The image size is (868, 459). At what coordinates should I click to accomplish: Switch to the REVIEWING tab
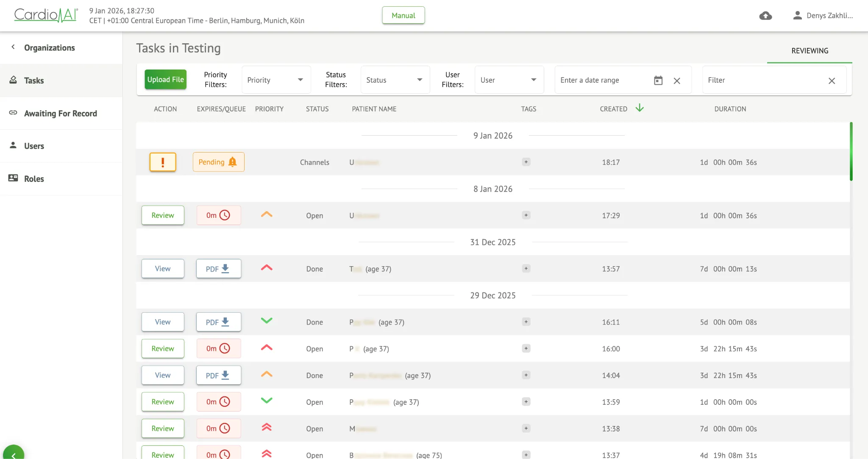coord(810,51)
